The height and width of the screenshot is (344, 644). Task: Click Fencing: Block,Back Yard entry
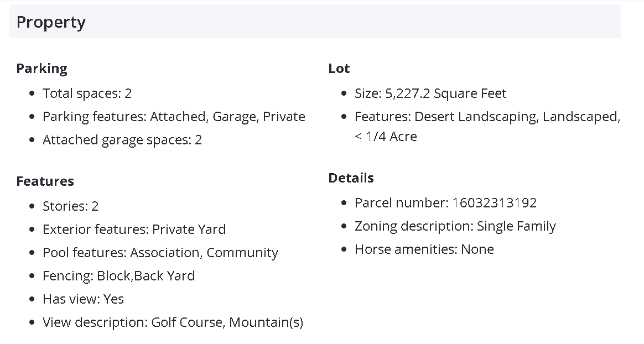click(118, 276)
